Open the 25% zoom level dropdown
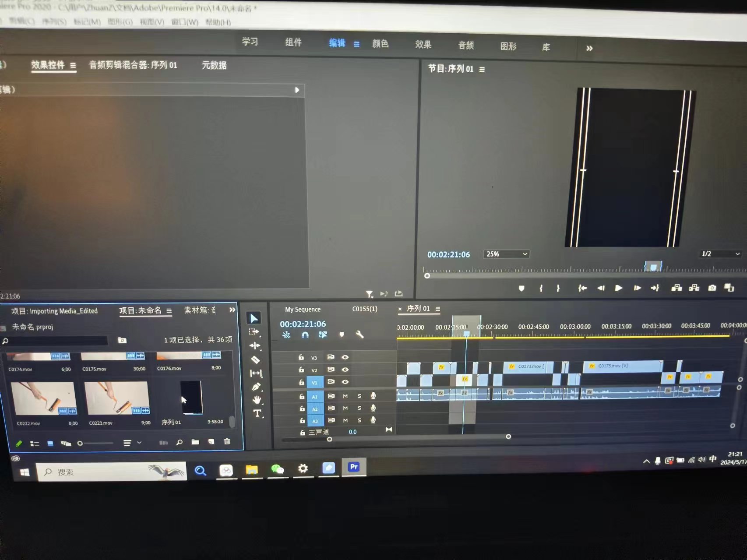This screenshot has height=560, width=747. (x=506, y=254)
